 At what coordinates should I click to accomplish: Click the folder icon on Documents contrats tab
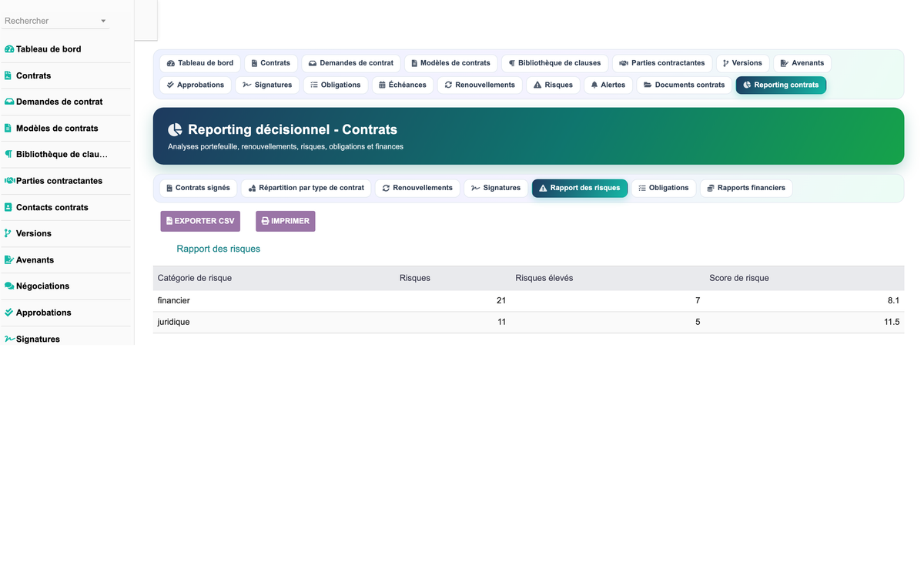tap(648, 85)
